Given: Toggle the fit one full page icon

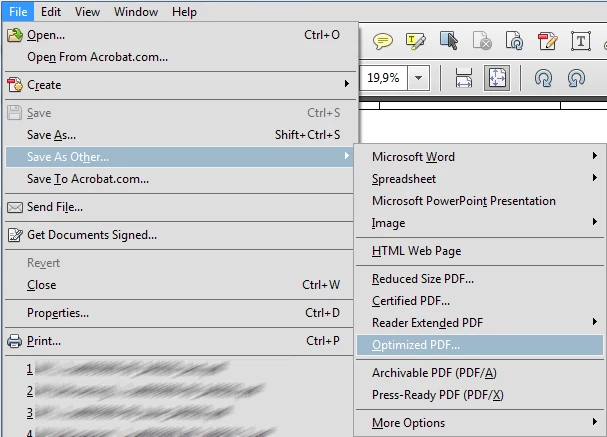Looking at the screenshot, I should point(497,78).
